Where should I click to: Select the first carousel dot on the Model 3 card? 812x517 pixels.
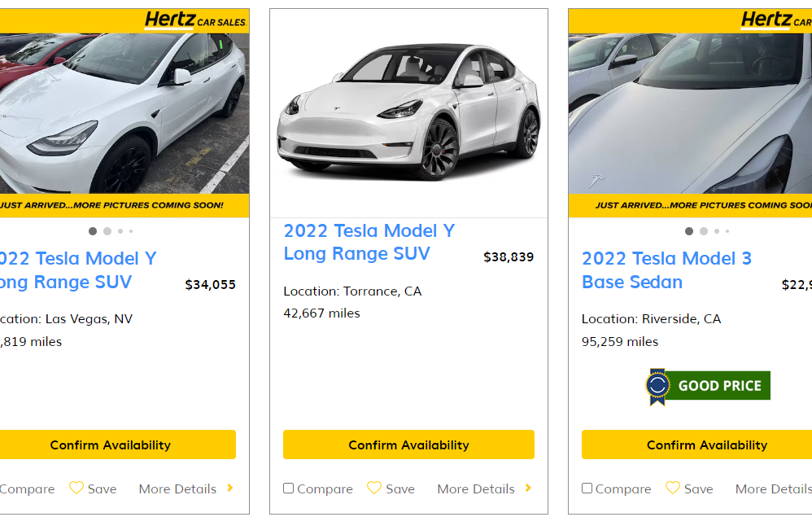689,231
